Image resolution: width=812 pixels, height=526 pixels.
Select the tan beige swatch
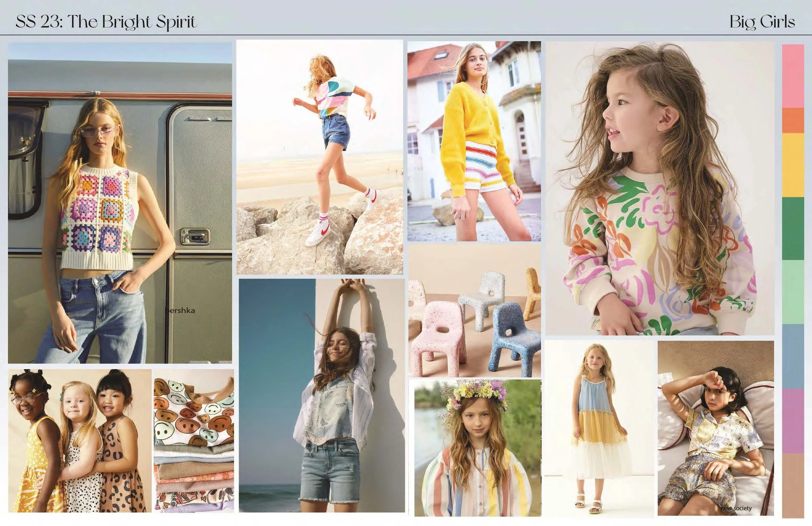click(793, 485)
